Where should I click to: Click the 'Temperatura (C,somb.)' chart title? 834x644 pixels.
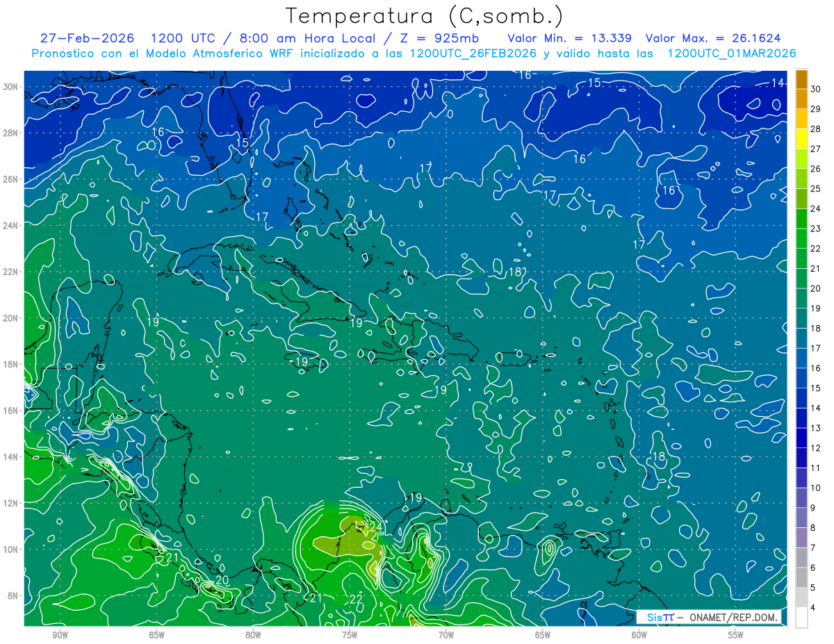425,16
